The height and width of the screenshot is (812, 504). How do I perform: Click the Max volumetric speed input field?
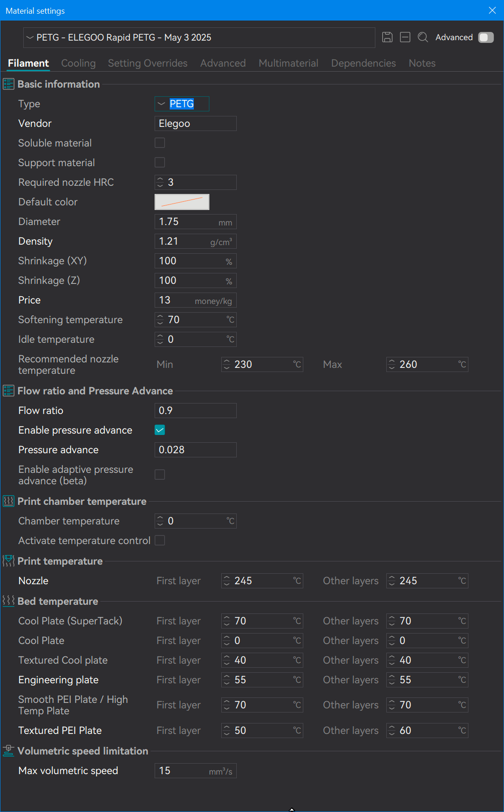[196, 770]
